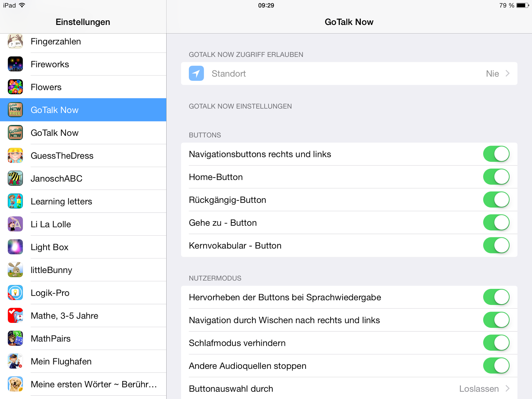
Task: Select the Light Box label
Action: (50, 247)
